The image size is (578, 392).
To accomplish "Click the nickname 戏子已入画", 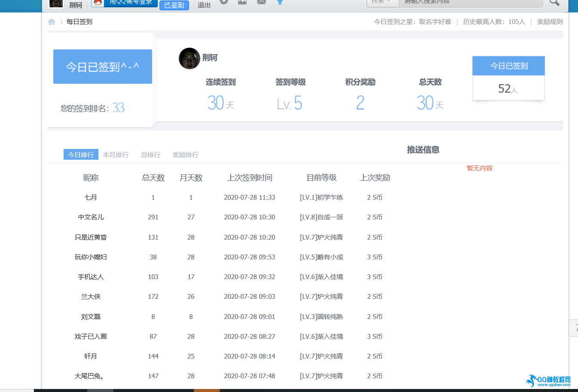I will tap(91, 337).
